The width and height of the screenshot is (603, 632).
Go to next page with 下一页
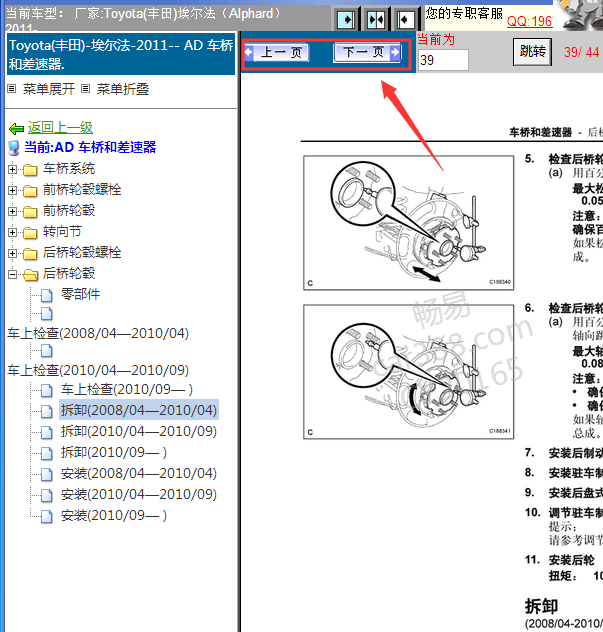(367, 52)
